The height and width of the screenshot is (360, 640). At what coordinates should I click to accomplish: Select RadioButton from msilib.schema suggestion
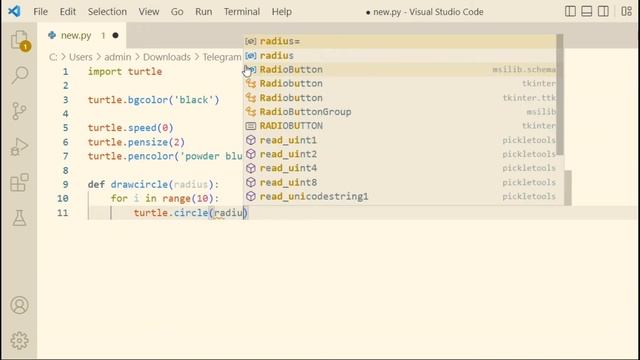tap(400, 69)
